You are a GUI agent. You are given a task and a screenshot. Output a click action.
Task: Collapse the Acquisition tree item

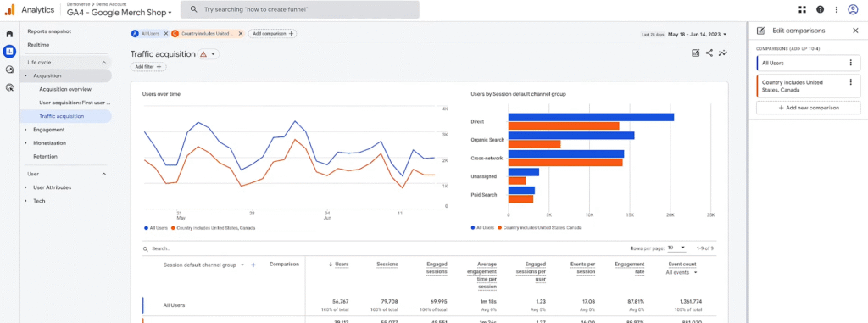(x=25, y=76)
